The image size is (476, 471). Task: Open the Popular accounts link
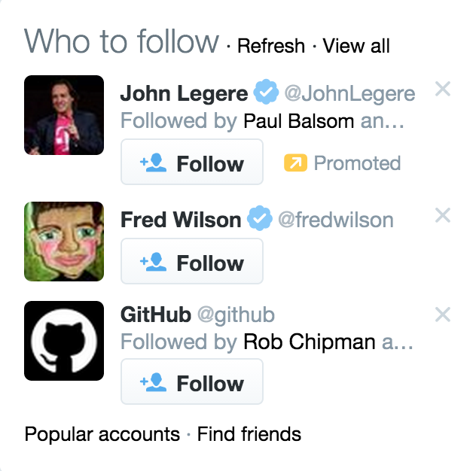pos(102,434)
